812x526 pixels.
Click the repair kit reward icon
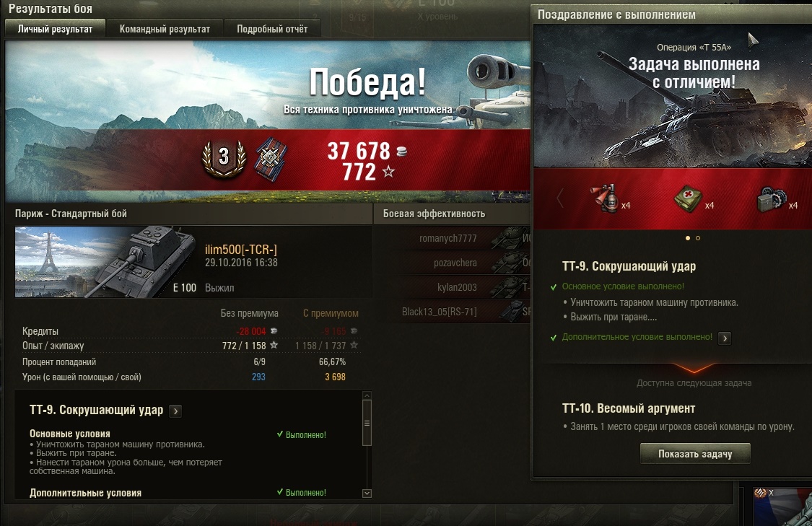(x=771, y=199)
